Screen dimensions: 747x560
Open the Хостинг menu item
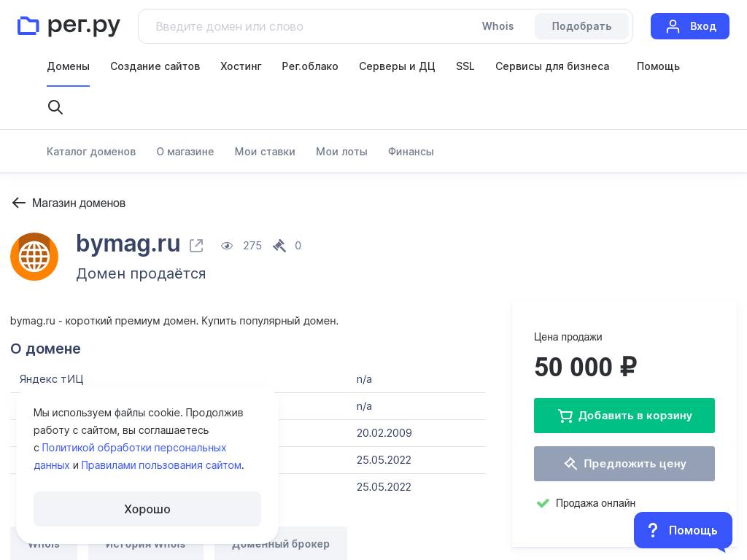[x=241, y=66]
